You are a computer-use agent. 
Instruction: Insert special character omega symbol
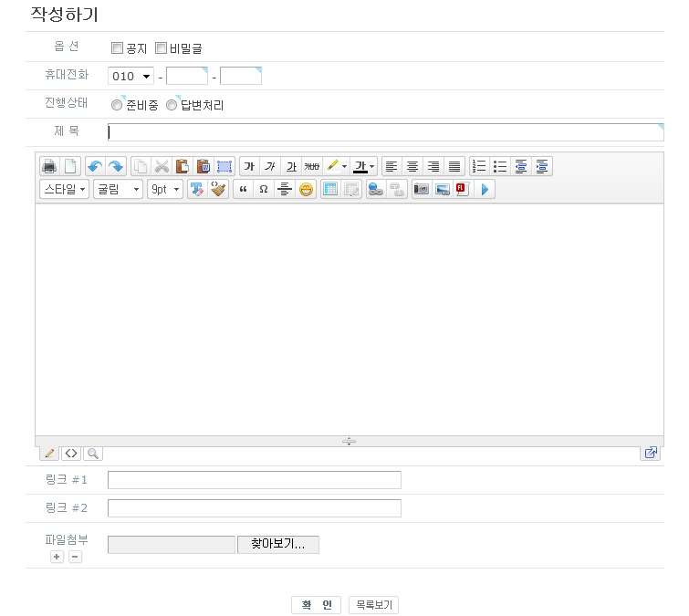coord(264,190)
